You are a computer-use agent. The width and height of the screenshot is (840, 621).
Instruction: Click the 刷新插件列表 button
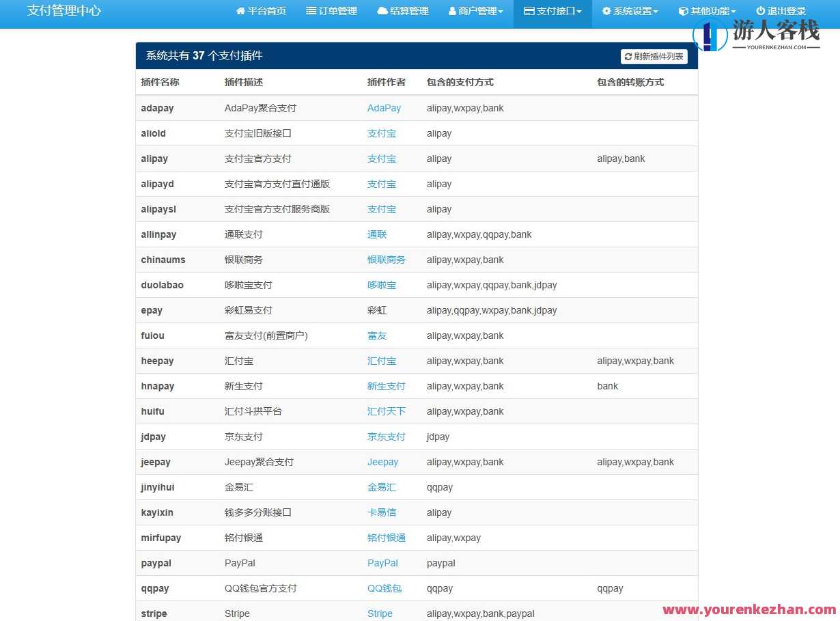click(x=654, y=57)
